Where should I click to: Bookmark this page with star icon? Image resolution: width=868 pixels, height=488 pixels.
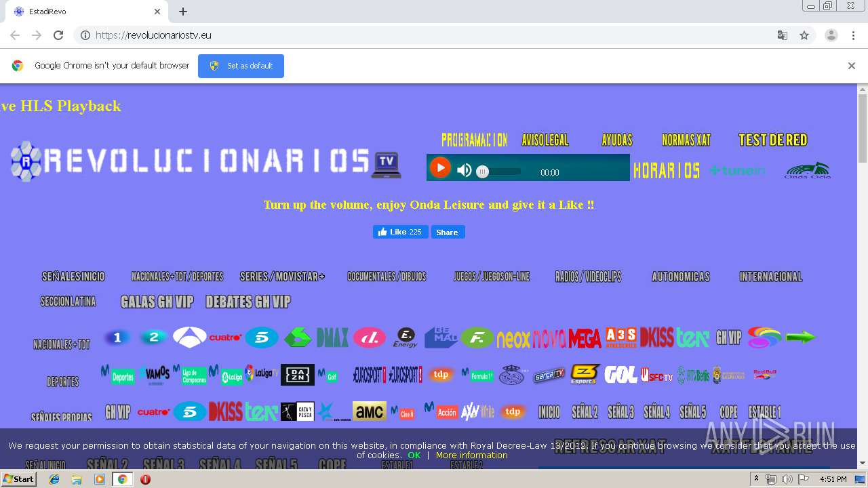point(804,35)
